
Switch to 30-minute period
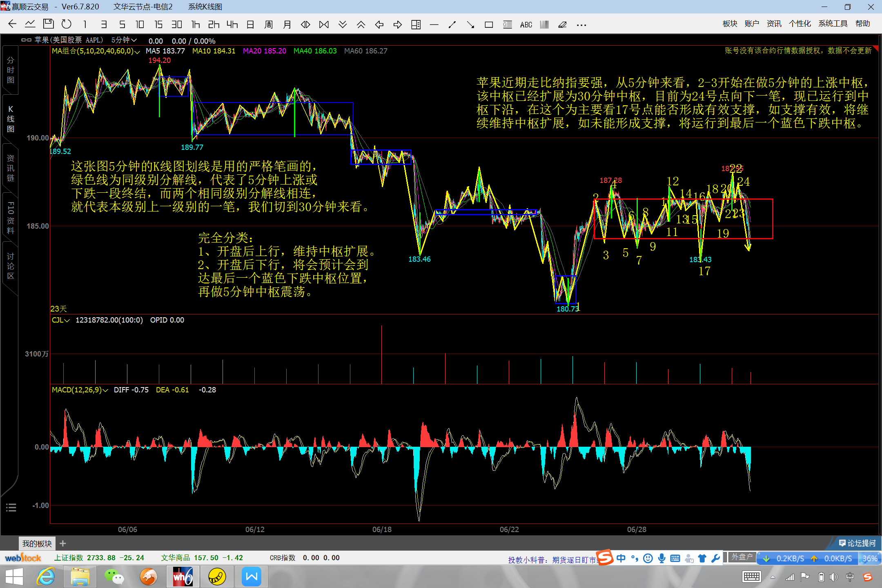176,24
